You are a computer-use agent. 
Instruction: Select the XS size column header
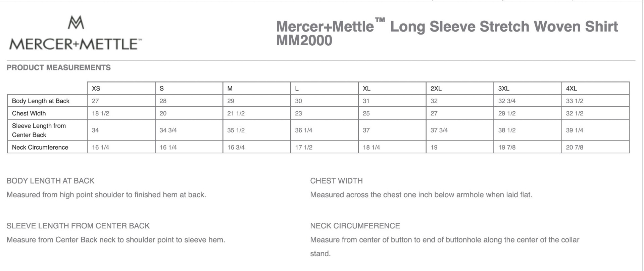pos(96,89)
